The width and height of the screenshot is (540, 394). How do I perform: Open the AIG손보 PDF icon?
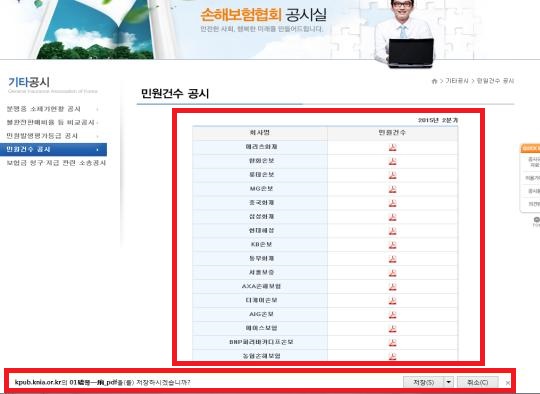(392, 315)
